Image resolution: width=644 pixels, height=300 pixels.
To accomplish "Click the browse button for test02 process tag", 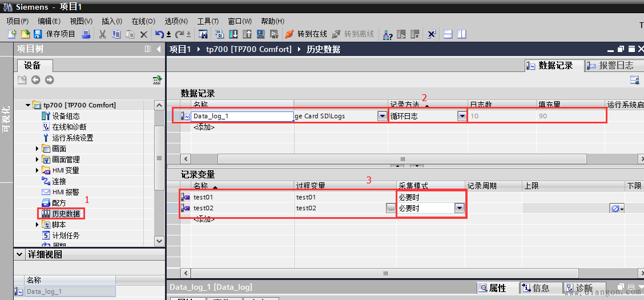I will point(391,209).
